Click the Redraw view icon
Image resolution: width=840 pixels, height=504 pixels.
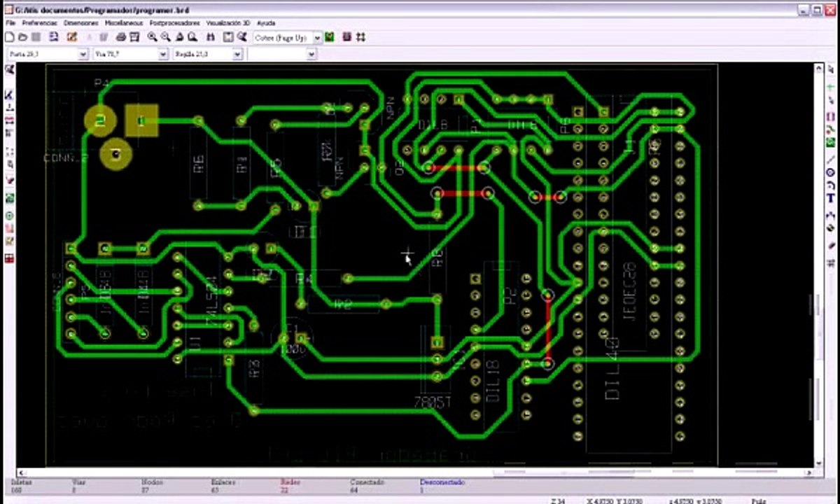click(x=179, y=36)
